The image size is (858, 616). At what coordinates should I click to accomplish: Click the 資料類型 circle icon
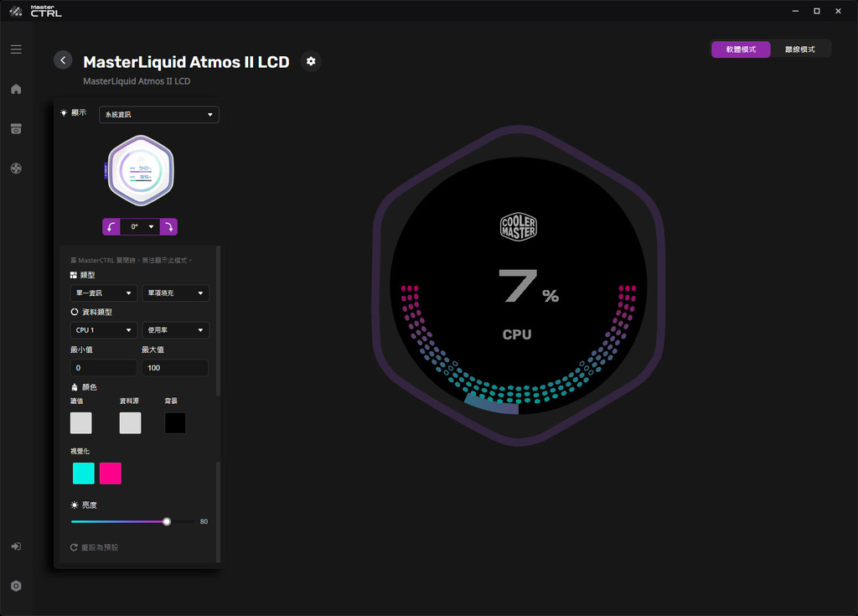75,312
